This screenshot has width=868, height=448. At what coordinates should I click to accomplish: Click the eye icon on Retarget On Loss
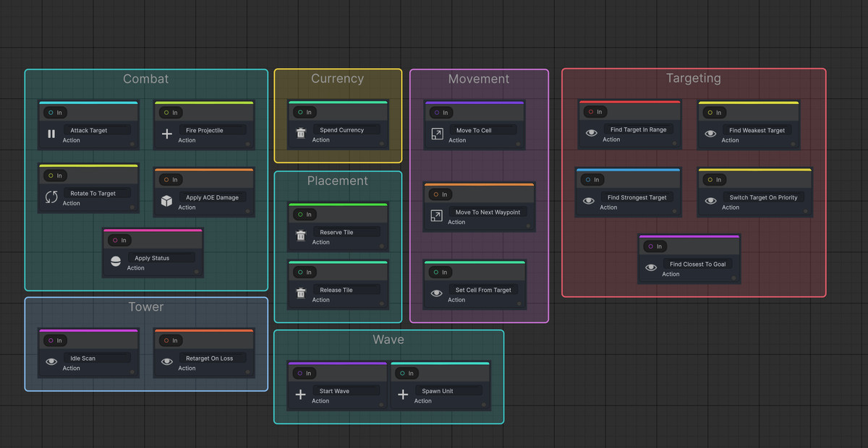click(x=167, y=361)
